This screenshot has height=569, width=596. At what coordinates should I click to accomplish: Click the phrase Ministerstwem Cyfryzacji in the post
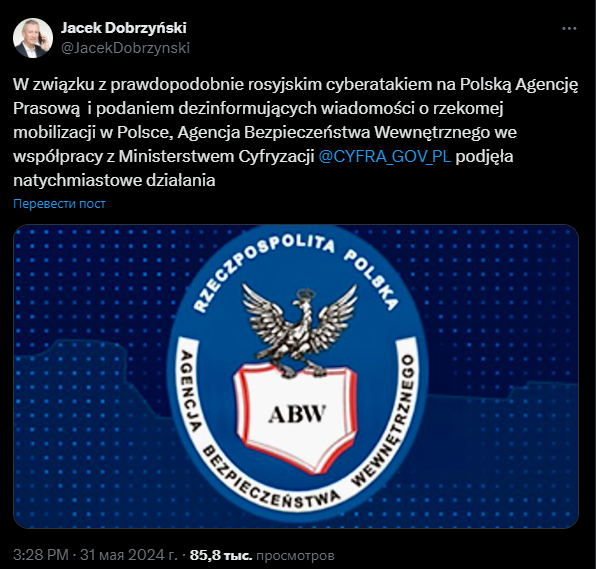(x=216, y=156)
